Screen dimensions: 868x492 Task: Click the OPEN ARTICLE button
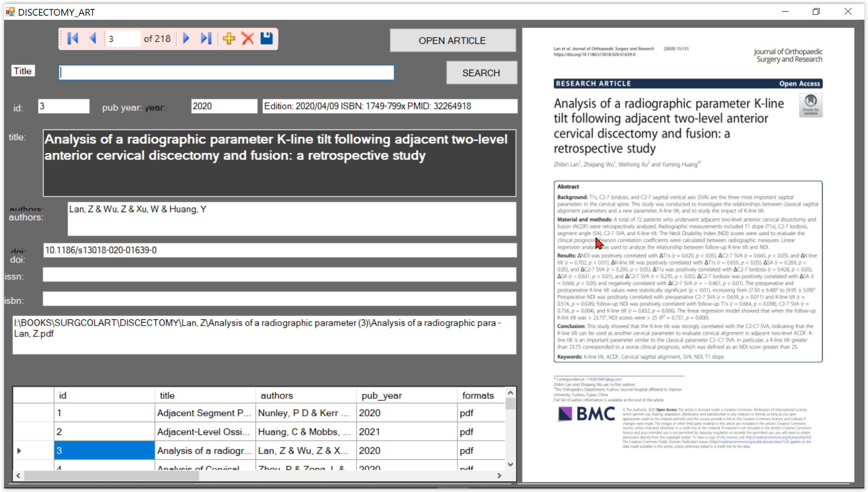pyautogui.click(x=452, y=41)
